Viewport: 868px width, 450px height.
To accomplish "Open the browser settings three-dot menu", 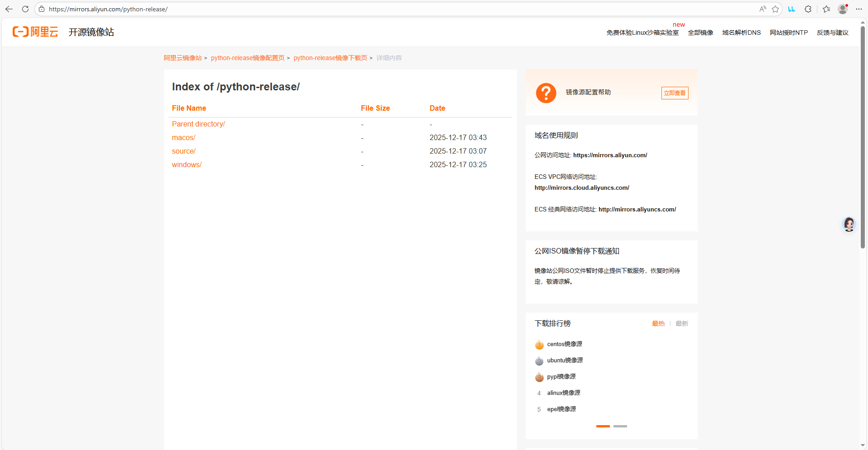I will pyautogui.click(x=859, y=9).
